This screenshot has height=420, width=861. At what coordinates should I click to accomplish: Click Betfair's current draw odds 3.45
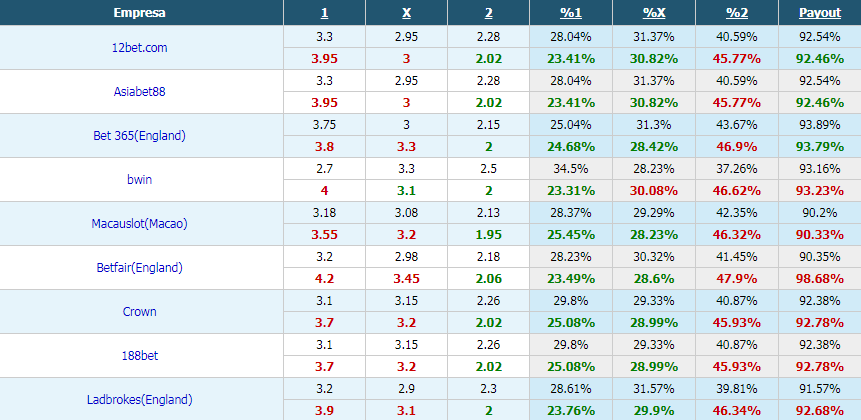click(406, 278)
